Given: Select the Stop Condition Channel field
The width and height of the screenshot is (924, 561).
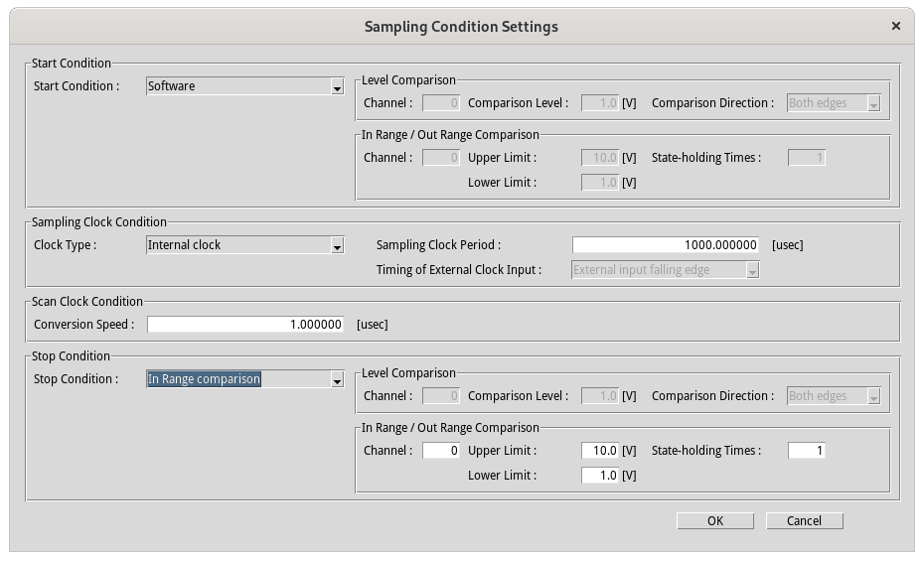Looking at the screenshot, I should click(441, 451).
